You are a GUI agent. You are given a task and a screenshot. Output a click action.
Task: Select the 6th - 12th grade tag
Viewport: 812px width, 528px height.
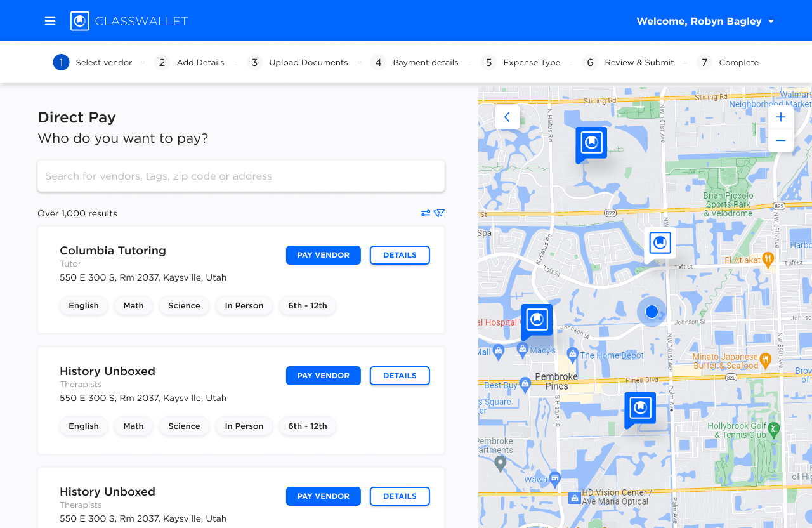point(307,305)
